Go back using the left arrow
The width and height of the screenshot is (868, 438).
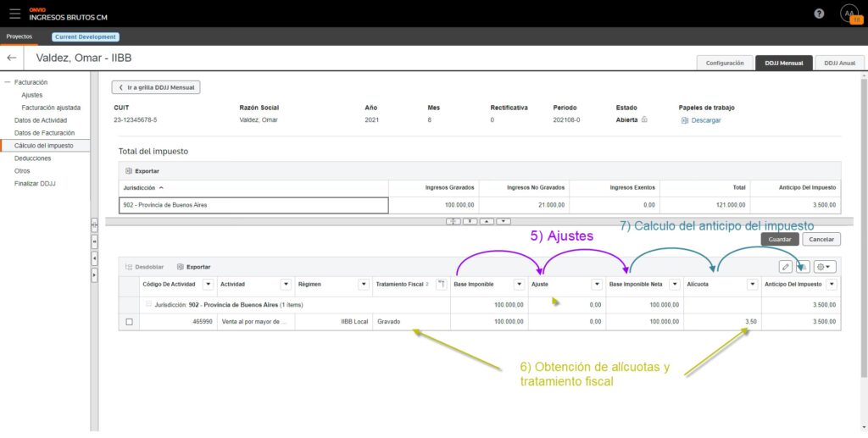pyautogui.click(x=12, y=58)
